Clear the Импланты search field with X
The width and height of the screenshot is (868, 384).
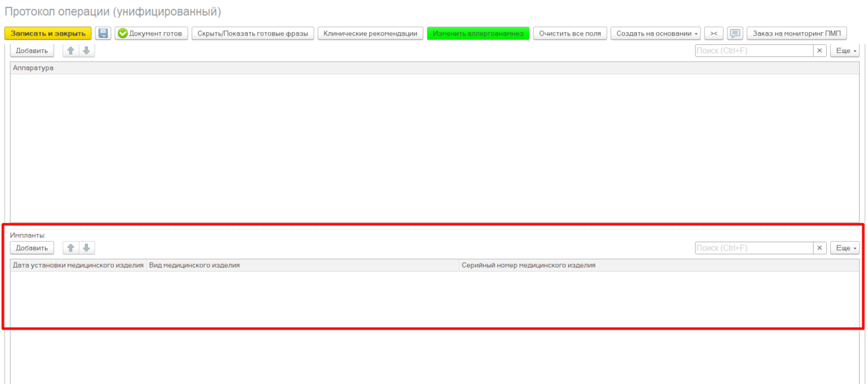tap(820, 248)
